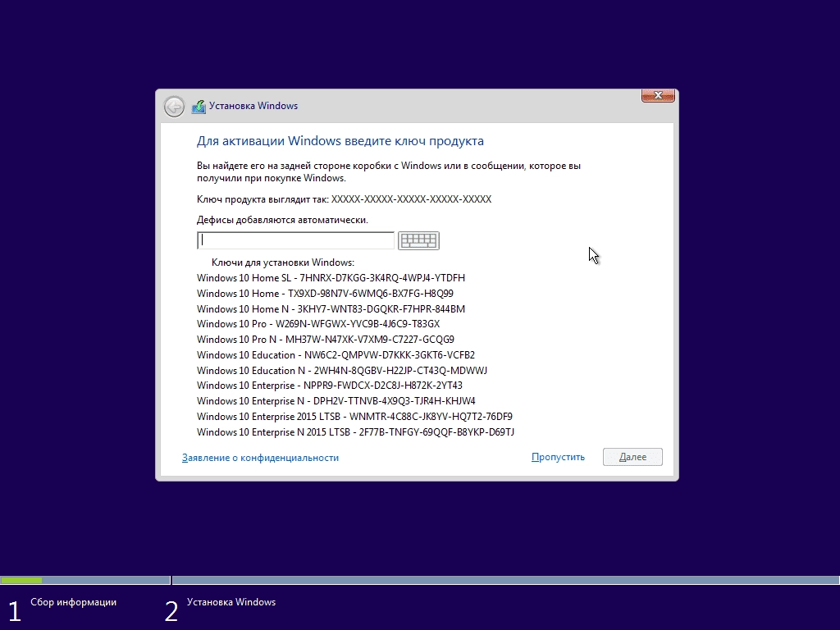The width and height of the screenshot is (840, 630).
Task: Click the Далее button
Action: (632, 457)
